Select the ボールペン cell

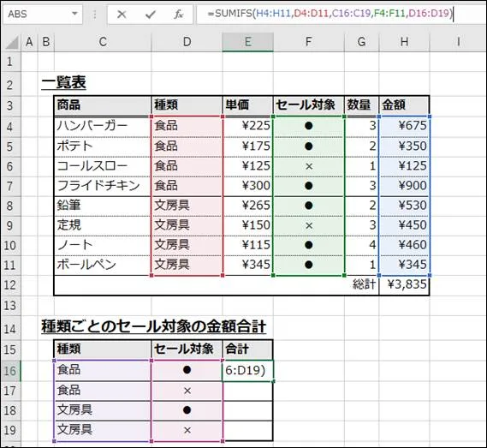point(103,265)
